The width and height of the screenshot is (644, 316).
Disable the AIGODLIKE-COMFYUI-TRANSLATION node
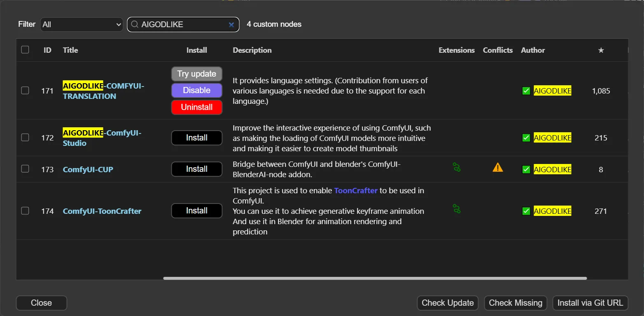click(197, 91)
